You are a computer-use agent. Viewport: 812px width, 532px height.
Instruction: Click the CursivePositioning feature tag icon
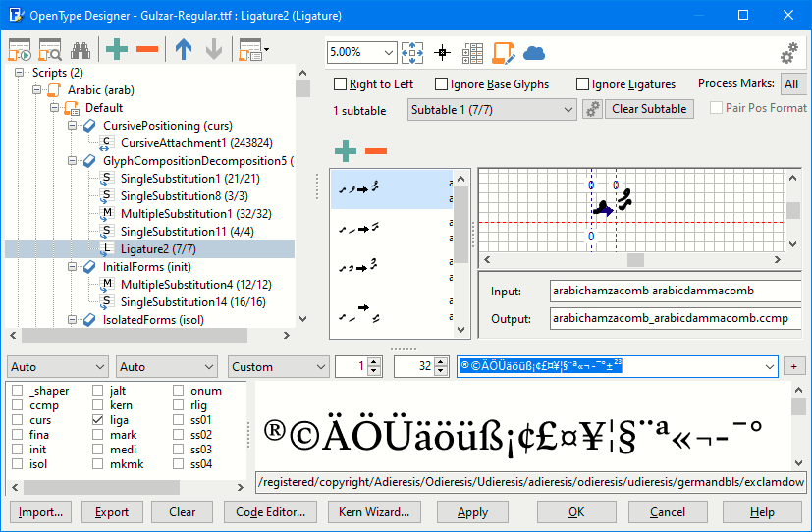(x=89, y=126)
